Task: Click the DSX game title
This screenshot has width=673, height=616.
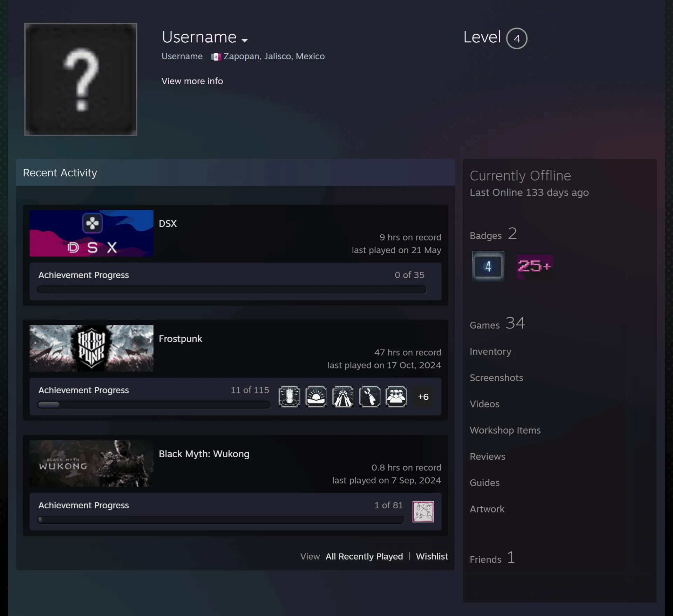Action: [168, 224]
